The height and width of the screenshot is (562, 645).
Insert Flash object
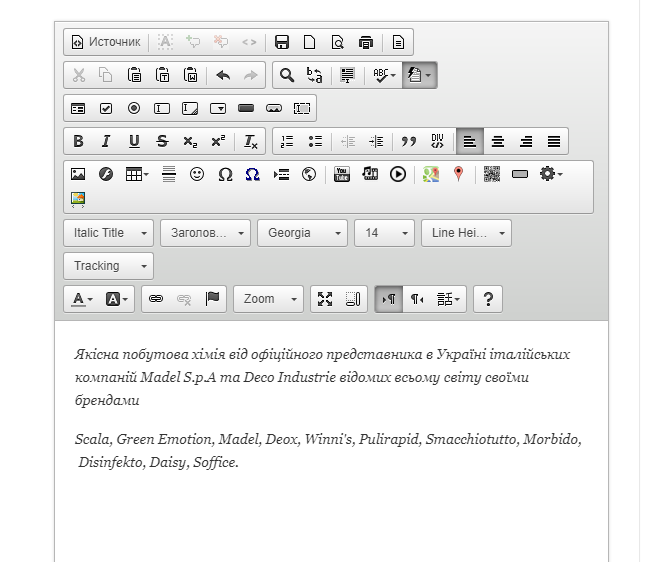(106, 174)
